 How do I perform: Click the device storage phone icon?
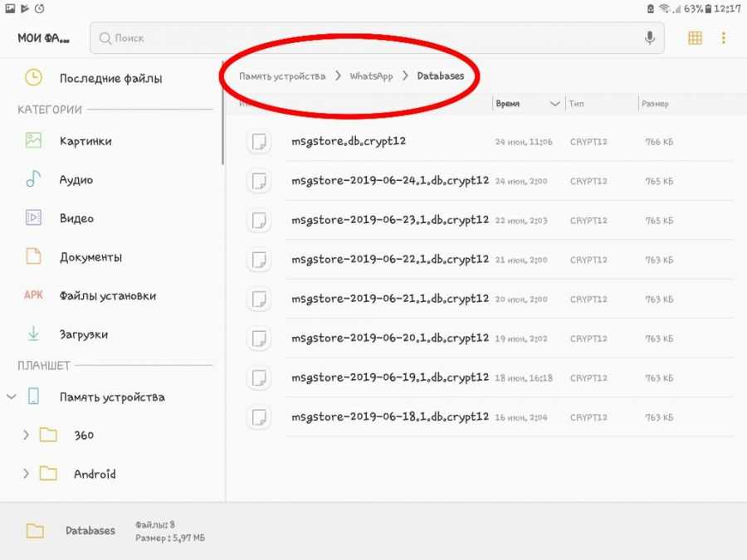pyautogui.click(x=33, y=396)
